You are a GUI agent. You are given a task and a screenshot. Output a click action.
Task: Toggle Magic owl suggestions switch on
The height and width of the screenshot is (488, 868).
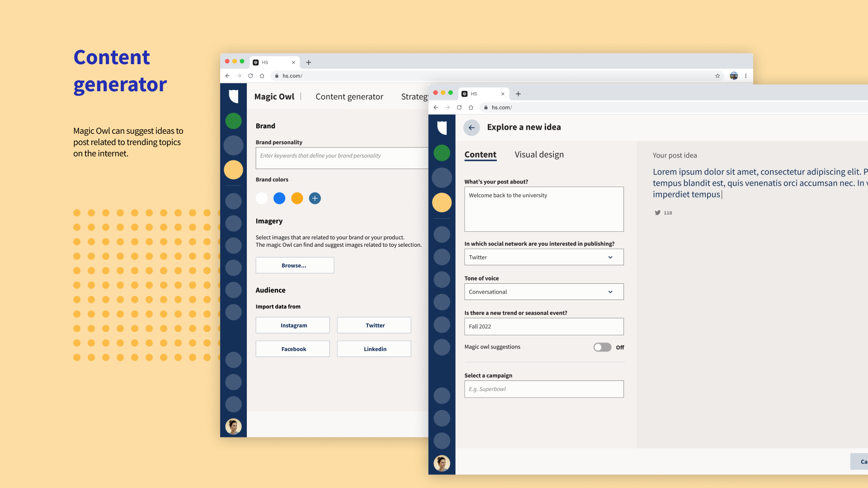[x=602, y=347]
